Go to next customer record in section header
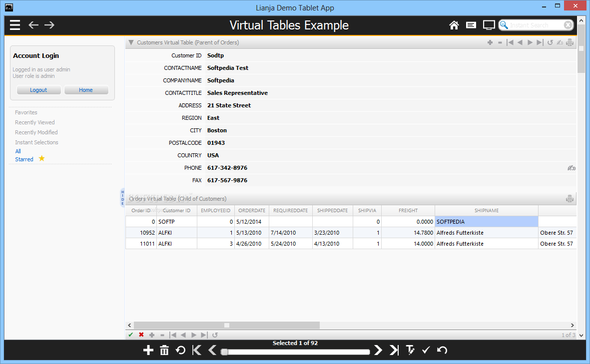This screenshot has width=590, height=364. click(530, 42)
